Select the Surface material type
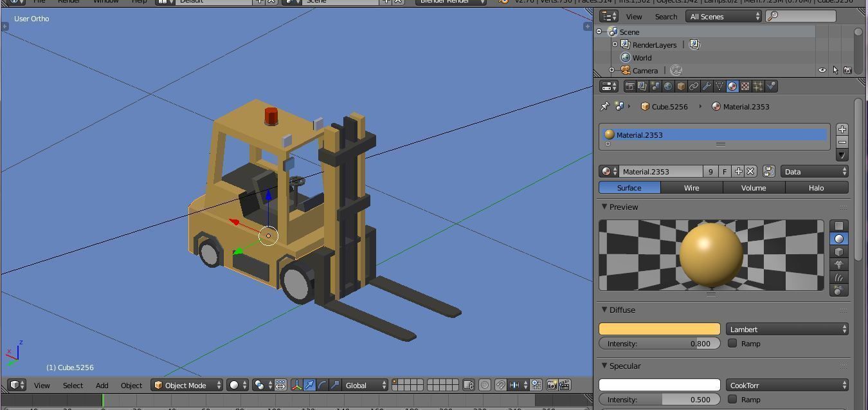Viewport: 868px width, 410px height. (629, 188)
